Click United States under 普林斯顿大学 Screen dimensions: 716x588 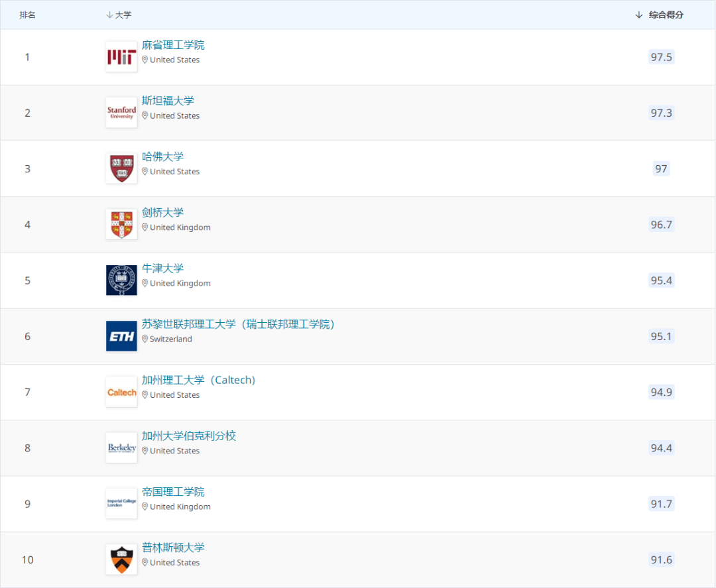point(175,562)
